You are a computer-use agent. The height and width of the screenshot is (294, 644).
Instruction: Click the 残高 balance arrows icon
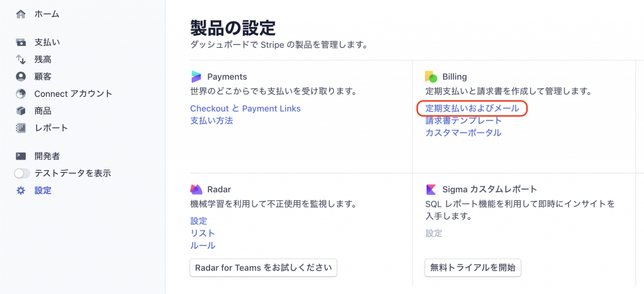click(21, 60)
